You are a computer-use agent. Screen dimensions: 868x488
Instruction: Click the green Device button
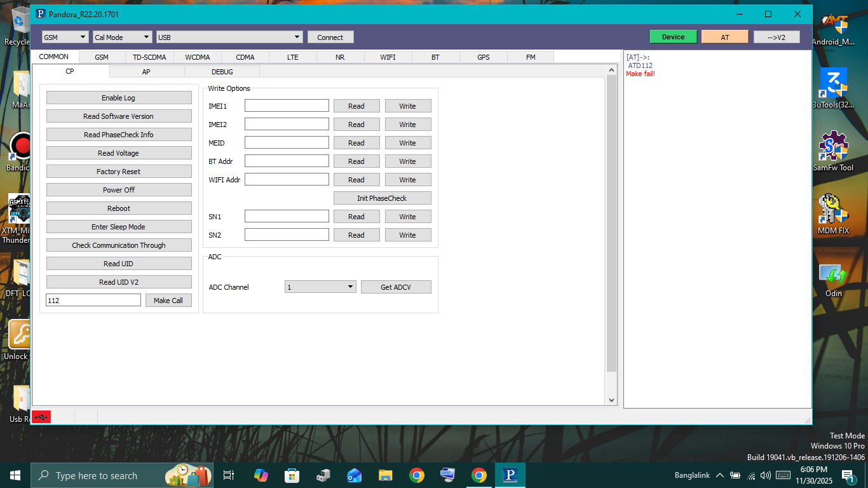pos(673,37)
